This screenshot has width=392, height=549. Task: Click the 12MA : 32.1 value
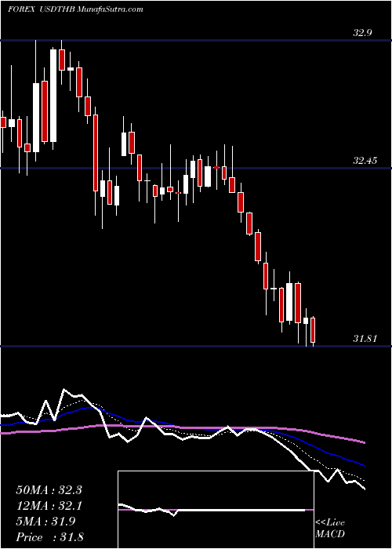[49, 506]
